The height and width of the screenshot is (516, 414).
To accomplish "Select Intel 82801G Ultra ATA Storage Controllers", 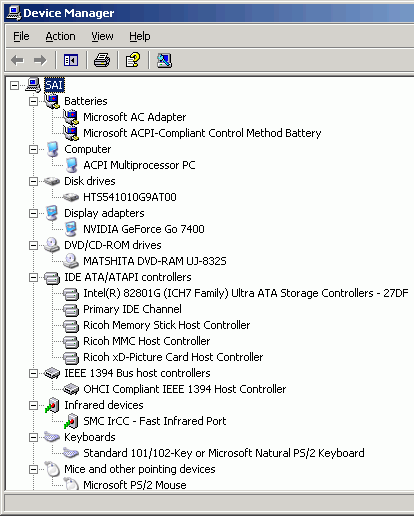I will [246, 293].
